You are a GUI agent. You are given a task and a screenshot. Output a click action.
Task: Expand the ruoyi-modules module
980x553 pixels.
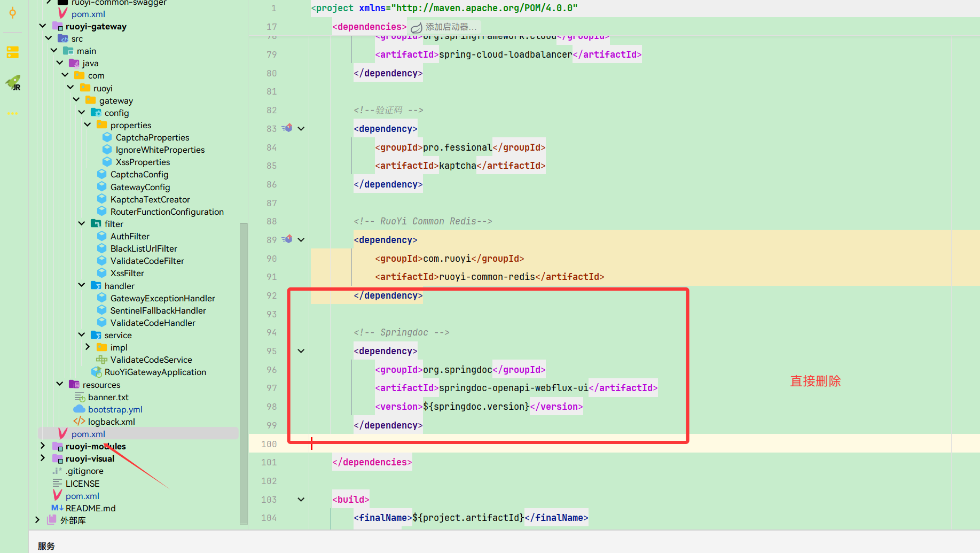click(x=43, y=446)
